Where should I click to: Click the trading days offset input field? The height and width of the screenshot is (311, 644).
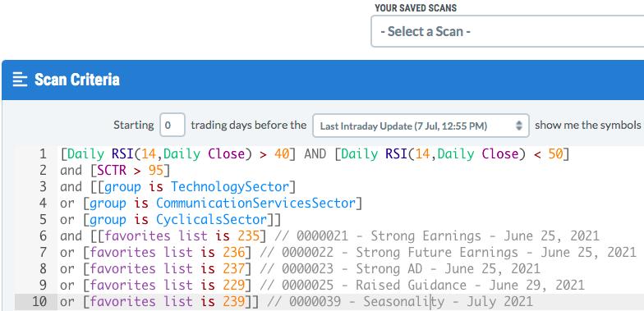[x=172, y=125]
